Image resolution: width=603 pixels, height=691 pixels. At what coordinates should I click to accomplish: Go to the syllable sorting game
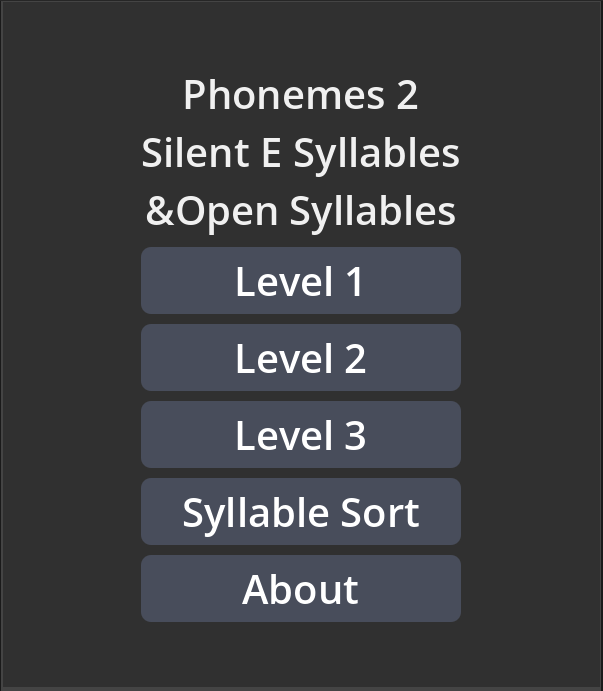click(x=301, y=512)
